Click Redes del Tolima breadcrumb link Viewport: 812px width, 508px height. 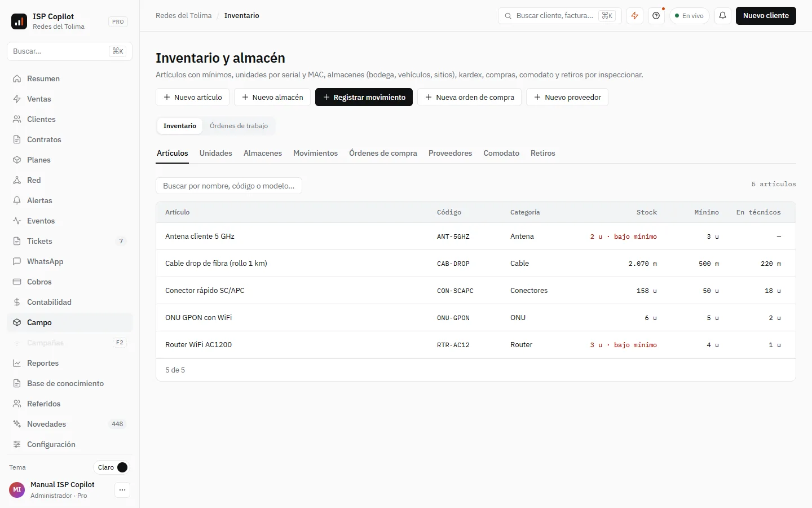(x=184, y=16)
